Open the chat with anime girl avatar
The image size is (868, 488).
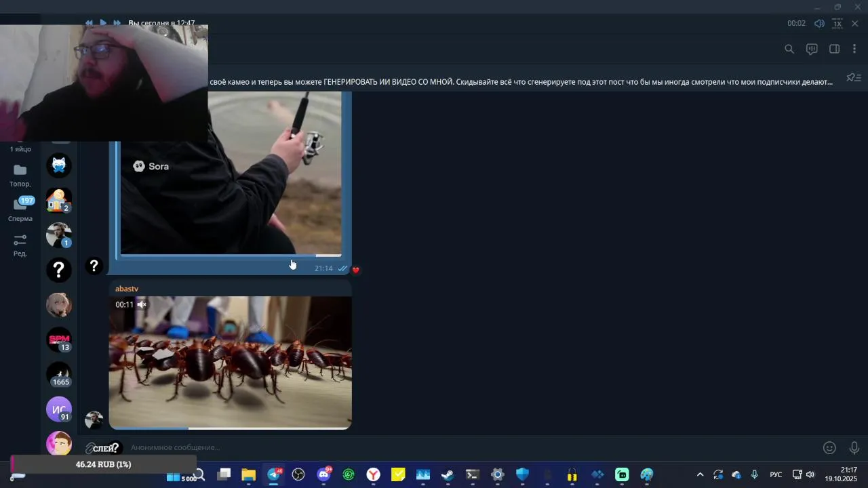pos(59,304)
